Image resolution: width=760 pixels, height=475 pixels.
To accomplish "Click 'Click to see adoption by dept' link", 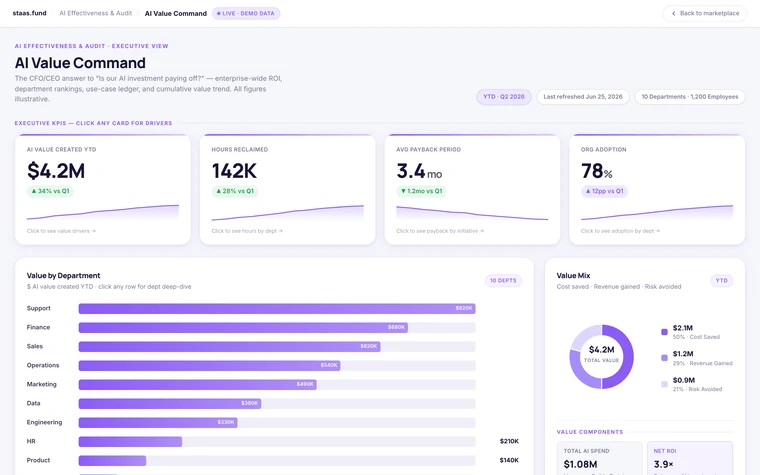I will click(620, 231).
